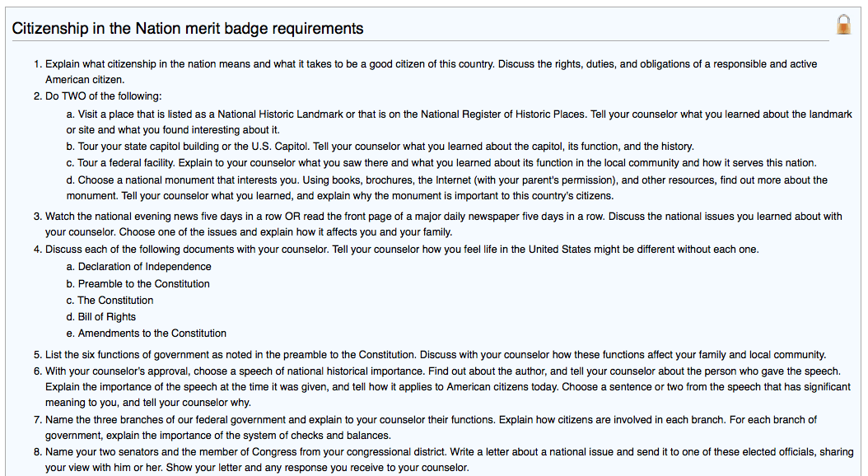Viewport: 868px width, 476px height.
Task: Select 'Declaration of Independence' list item
Action: [144, 267]
